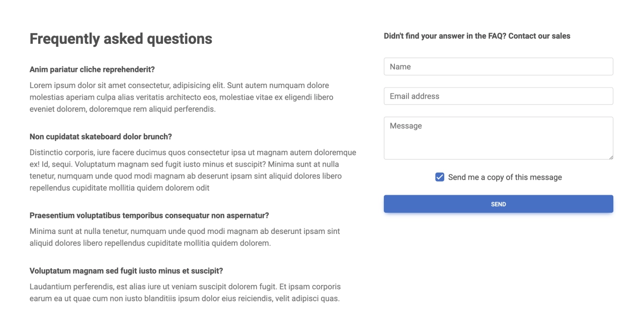Click the 'Minima sunt at nulla' short answer
This screenshot has height=330, width=644.
(185, 237)
